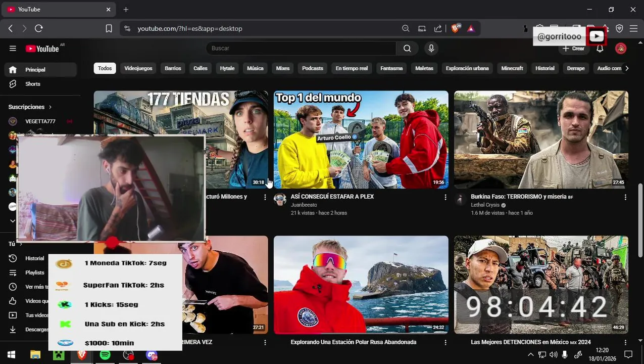Expand the Suscripciones section
Image resolution: width=644 pixels, height=364 pixels.
(x=30, y=107)
